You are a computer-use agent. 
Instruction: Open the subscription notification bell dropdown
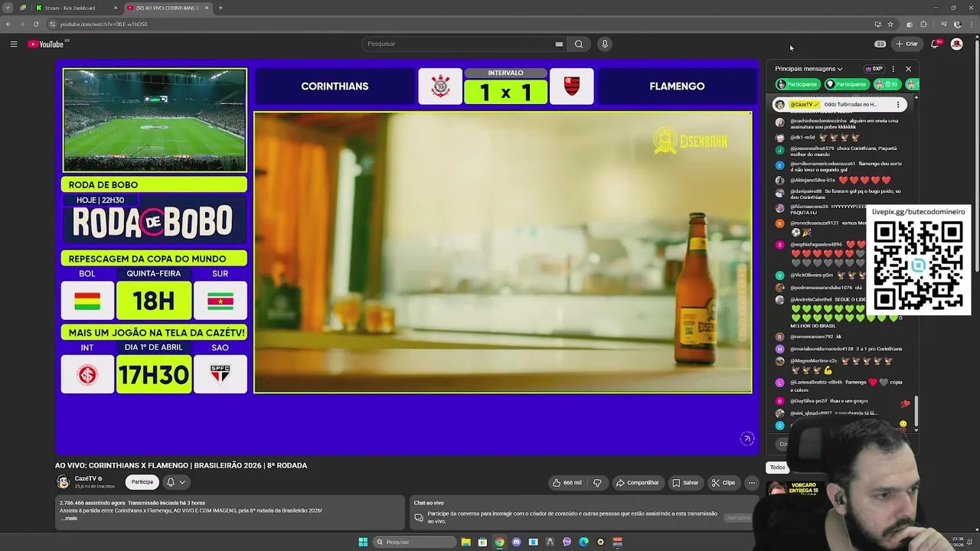click(x=175, y=482)
